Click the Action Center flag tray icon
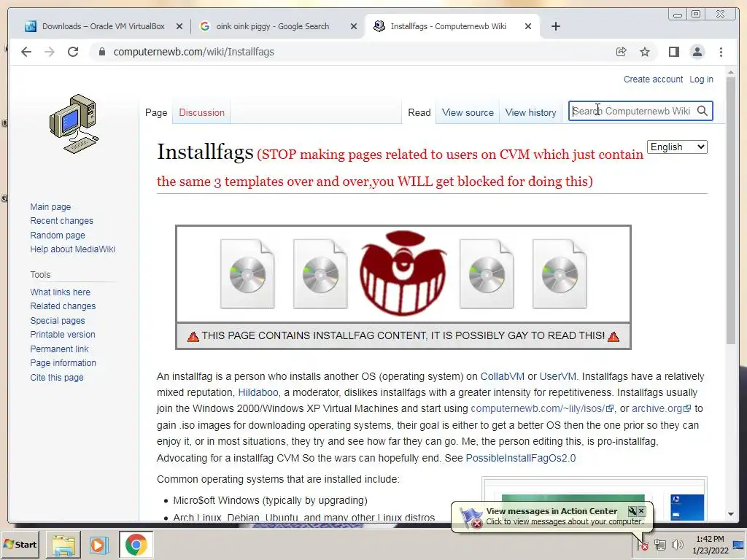The height and width of the screenshot is (560, 747). 642,544
